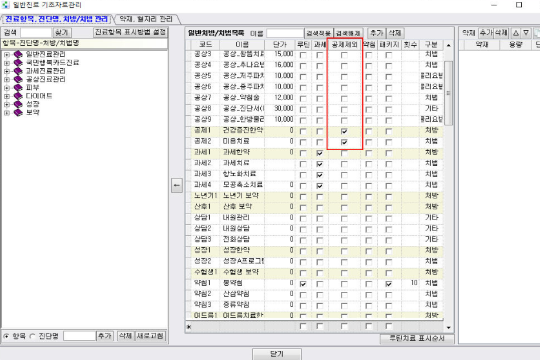Expand the 성장 tree node
Viewport: 540px width, 360px height.
pos(7,104)
